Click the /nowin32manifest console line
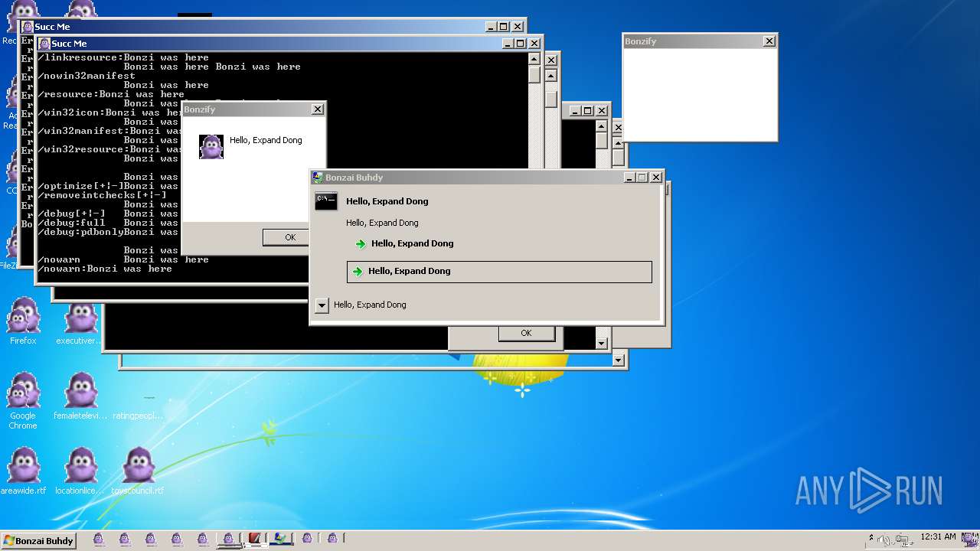The image size is (980, 551). (x=87, y=76)
